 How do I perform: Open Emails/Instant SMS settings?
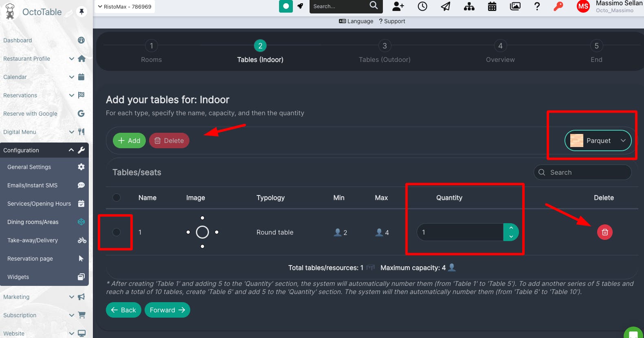[x=44, y=185]
